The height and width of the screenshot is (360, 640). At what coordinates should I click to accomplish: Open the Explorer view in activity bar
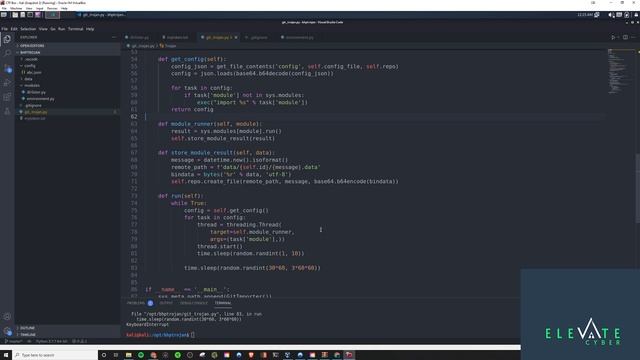coord(7,39)
